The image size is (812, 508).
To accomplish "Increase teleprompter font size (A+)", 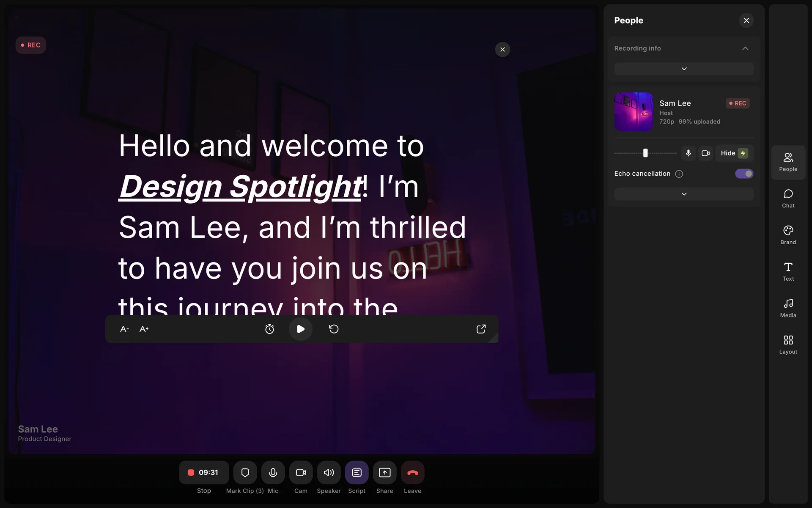I will click(x=144, y=329).
